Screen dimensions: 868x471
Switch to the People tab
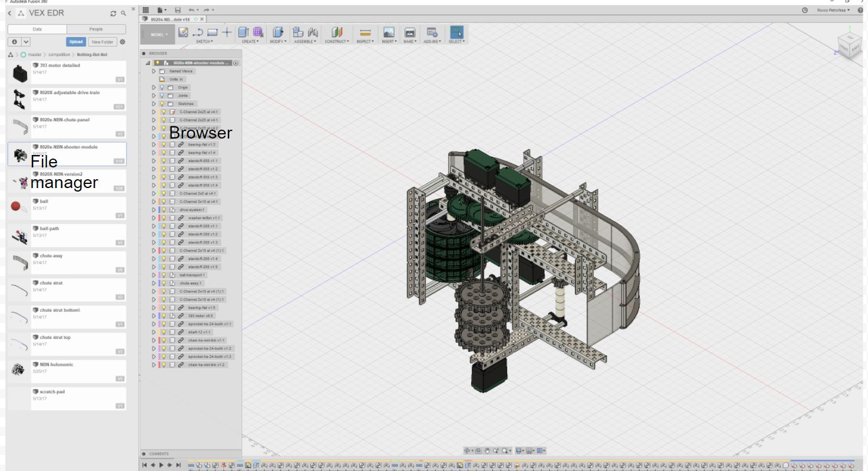(96, 29)
